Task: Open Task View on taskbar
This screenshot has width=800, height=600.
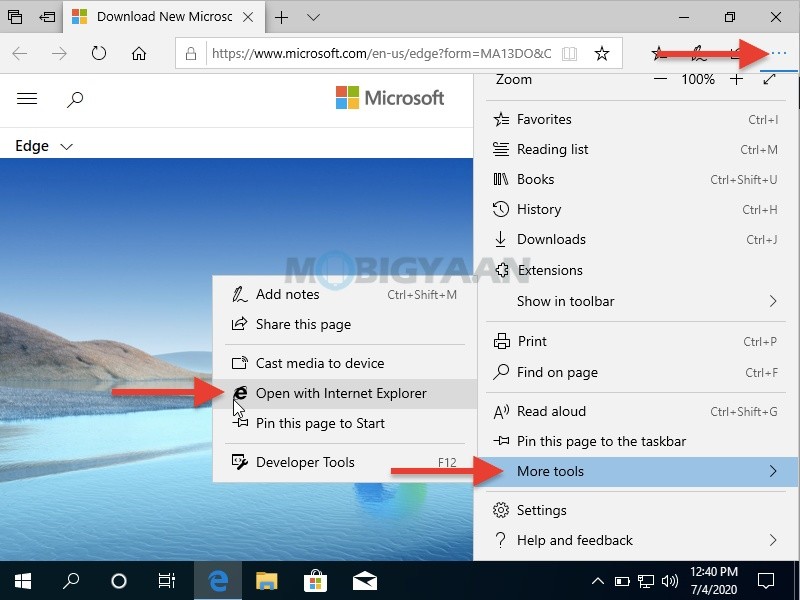Action: point(166,581)
